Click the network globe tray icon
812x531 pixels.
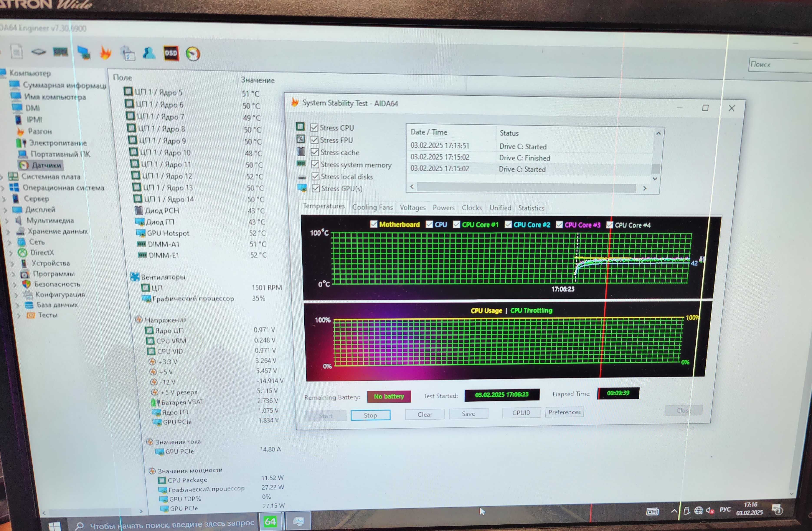698,511
